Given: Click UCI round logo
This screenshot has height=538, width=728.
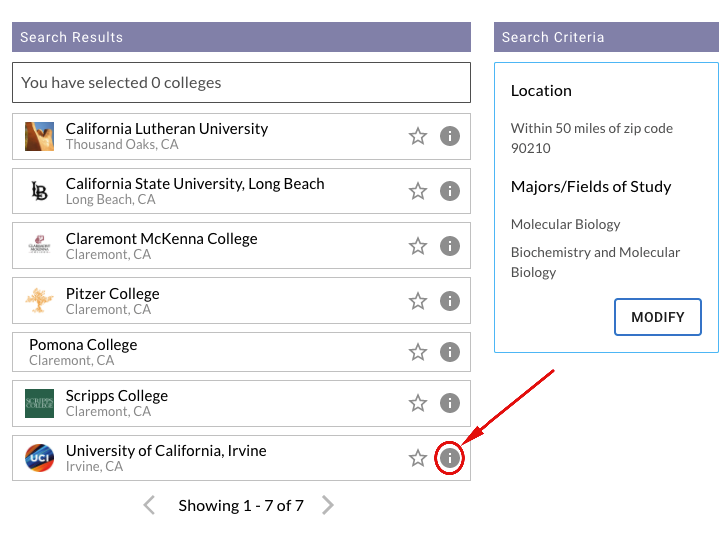Looking at the screenshot, I should pos(39,458).
